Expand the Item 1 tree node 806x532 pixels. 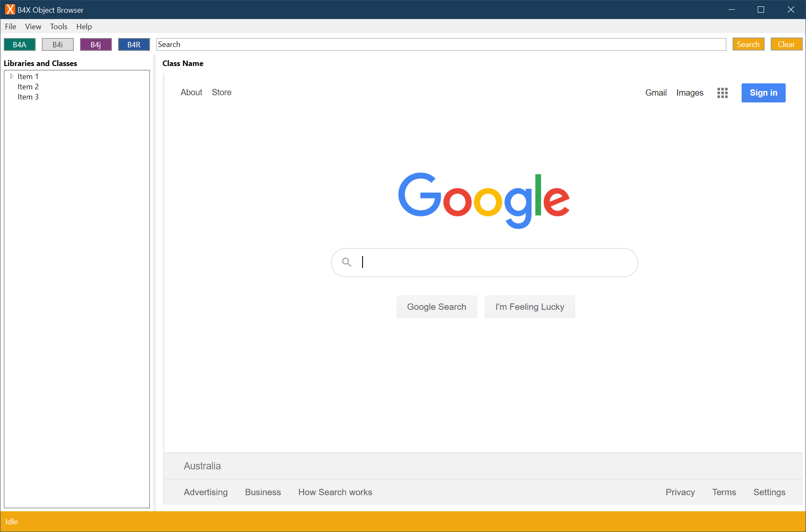click(12, 76)
